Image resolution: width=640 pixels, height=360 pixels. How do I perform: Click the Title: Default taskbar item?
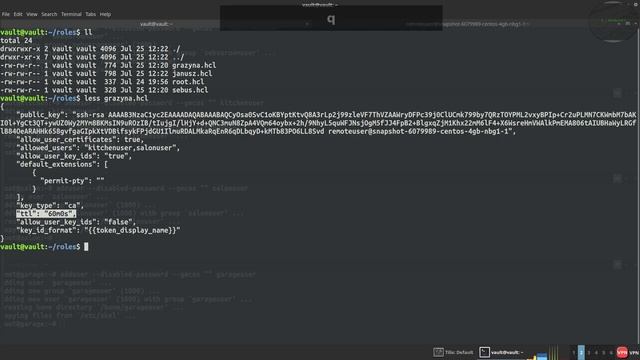click(x=453, y=352)
